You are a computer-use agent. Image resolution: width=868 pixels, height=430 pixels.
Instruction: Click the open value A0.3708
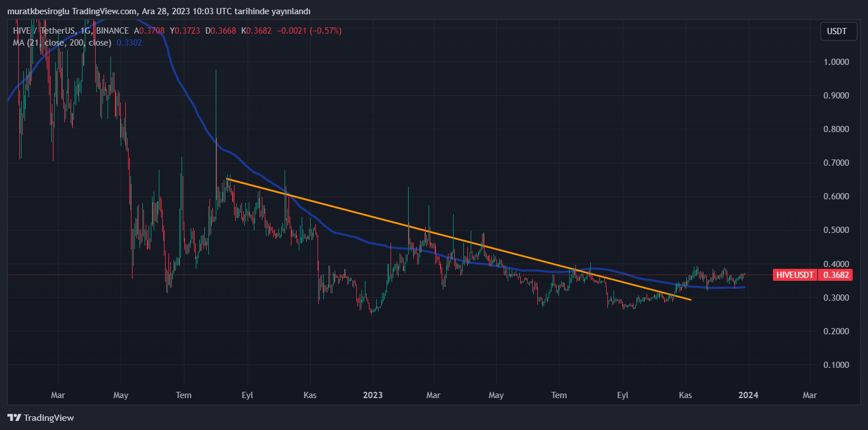point(150,30)
